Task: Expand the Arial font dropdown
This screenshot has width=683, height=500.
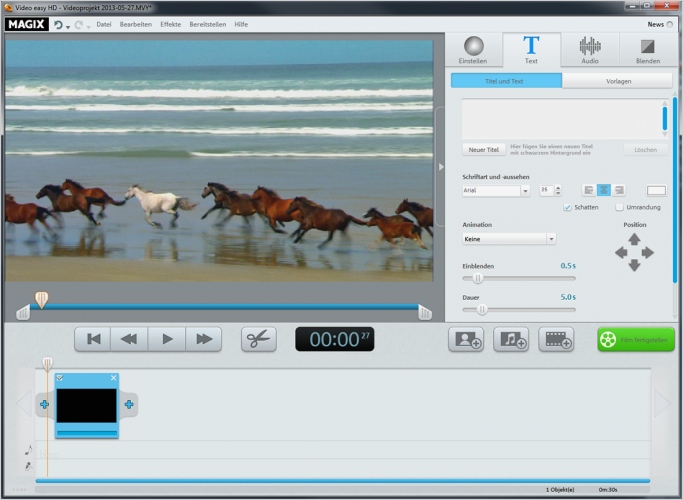Action: tap(525, 190)
